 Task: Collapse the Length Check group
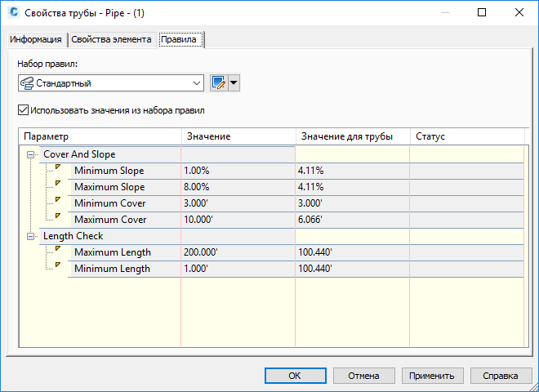pos(30,236)
